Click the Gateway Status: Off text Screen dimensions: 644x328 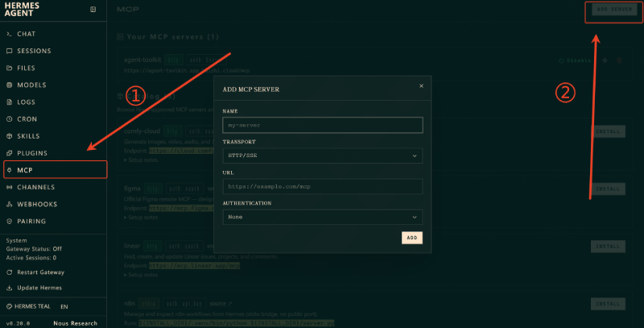coord(34,249)
